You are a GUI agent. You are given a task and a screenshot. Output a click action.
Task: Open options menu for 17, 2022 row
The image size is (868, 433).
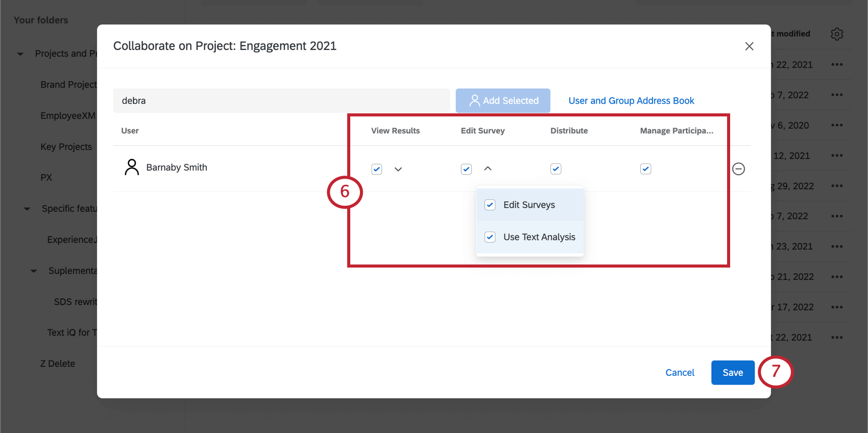pyautogui.click(x=837, y=307)
